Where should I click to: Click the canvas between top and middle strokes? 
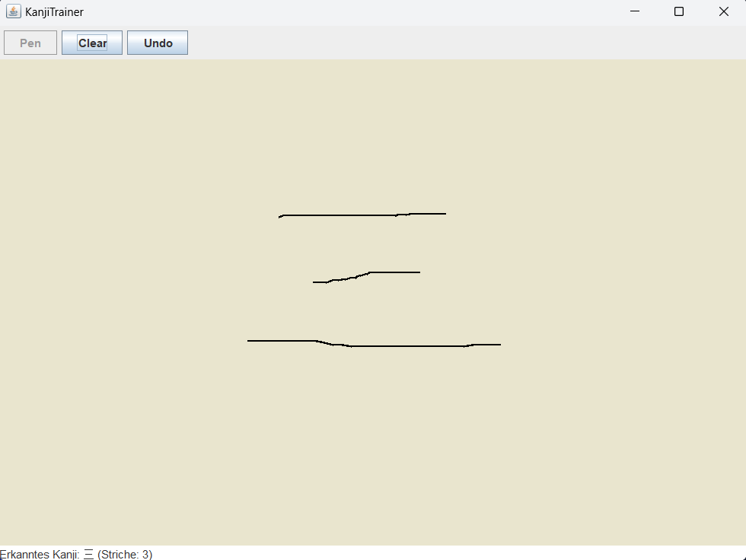[365, 243]
